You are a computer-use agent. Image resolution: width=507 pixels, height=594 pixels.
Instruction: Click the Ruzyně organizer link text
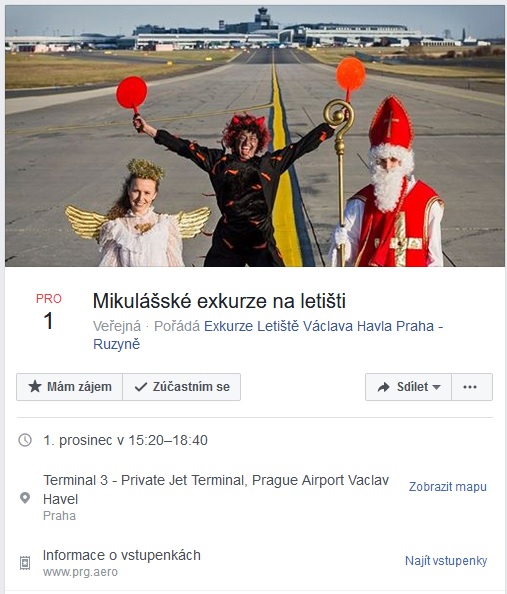116,344
